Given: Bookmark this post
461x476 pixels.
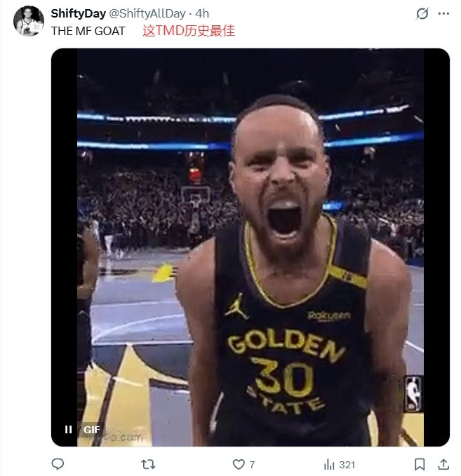Looking at the screenshot, I should (420, 464).
